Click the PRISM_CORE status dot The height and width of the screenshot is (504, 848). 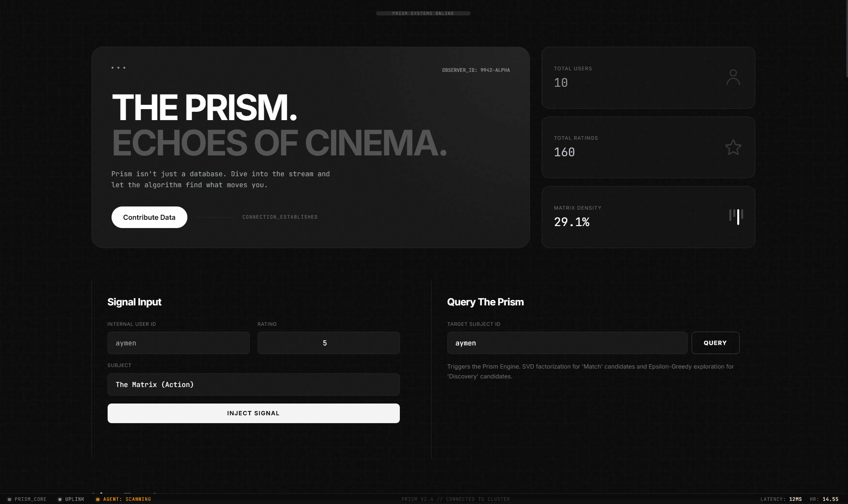coord(9,499)
